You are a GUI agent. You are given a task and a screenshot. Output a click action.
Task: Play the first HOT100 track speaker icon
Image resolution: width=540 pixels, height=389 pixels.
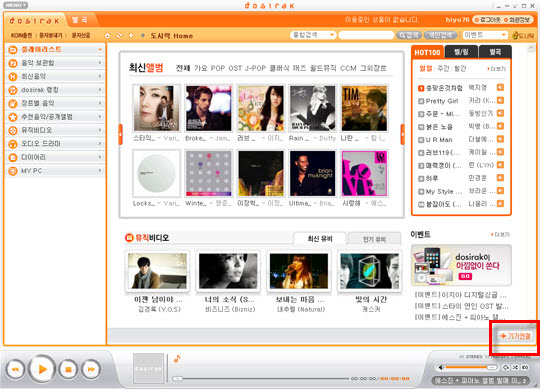pos(500,87)
